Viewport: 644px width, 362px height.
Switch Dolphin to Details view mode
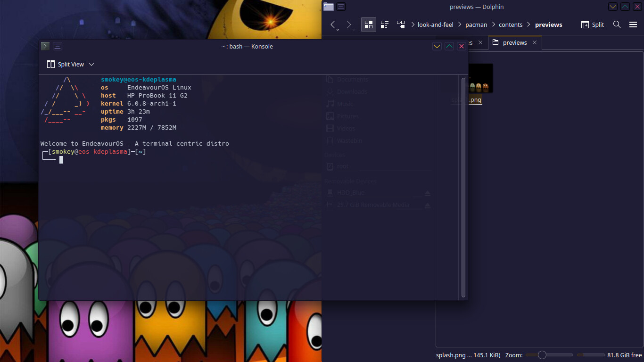pos(401,25)
